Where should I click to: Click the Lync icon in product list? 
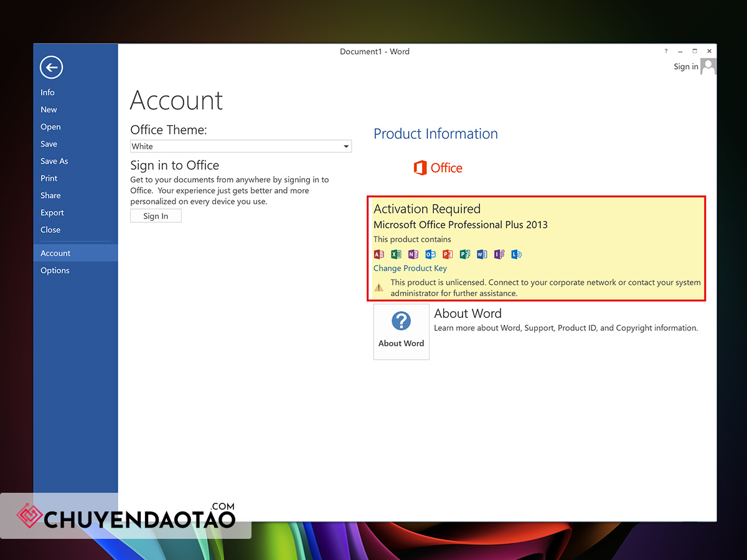pyautogui.click(x=516, y=254)
